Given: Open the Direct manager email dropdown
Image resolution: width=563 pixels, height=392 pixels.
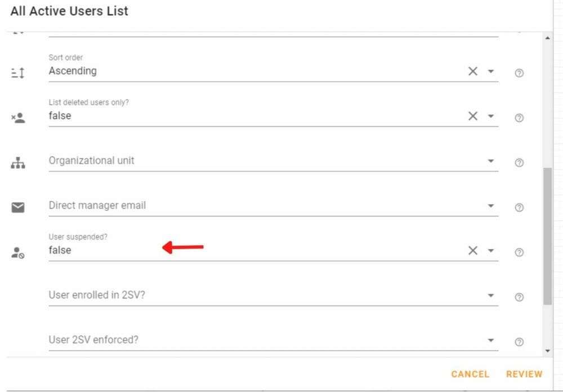Looking at the screenshot, I should 490,206.
